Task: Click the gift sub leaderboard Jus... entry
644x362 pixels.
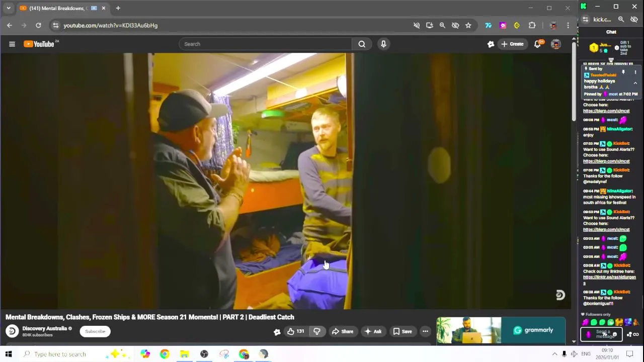Action: coord(602,47)
